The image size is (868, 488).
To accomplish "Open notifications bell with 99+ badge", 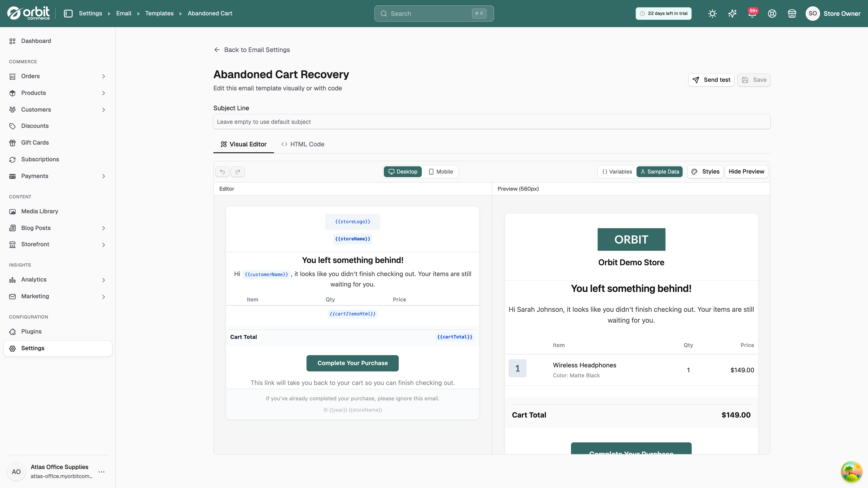I will [x=752, y=14].
